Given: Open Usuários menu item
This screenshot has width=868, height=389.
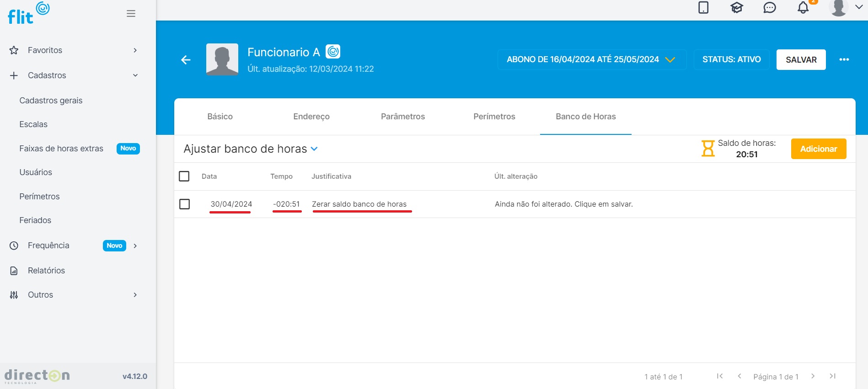Looking at the screenshot, I should pos(36,172).
